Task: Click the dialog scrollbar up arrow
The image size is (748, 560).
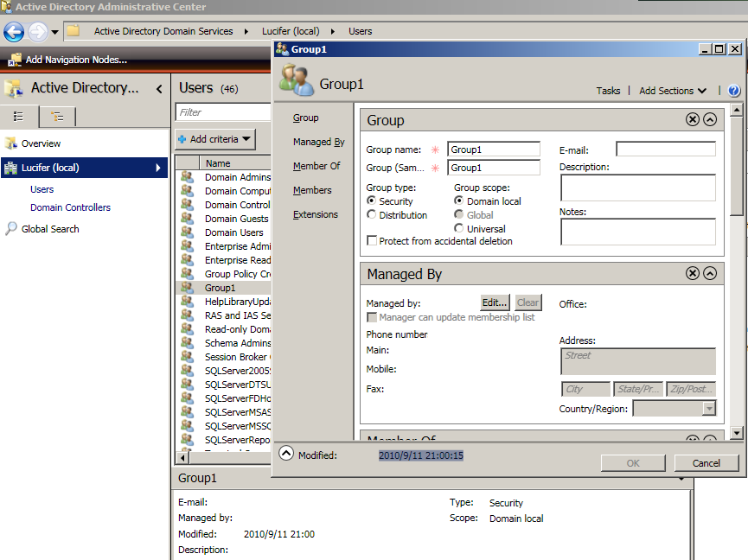Action: [737, 110]
